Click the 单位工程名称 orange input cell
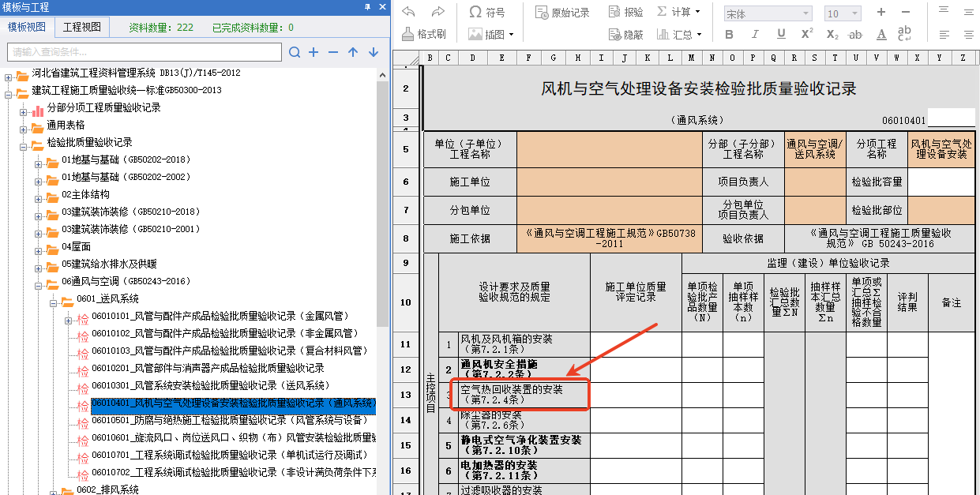Viewport: 980px width, 495px height. click(x=609, y=149)
